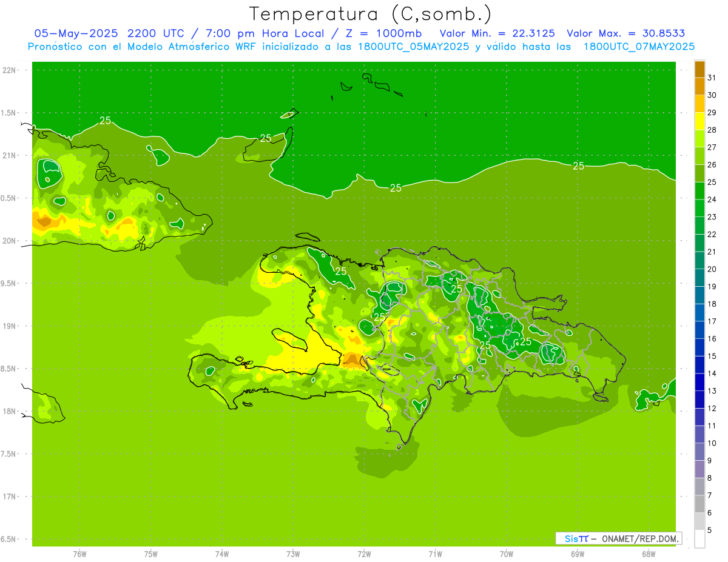Pick the yellow swatch between 28 and 29
This screenshot has height=562, width=728.
[699, 121]
